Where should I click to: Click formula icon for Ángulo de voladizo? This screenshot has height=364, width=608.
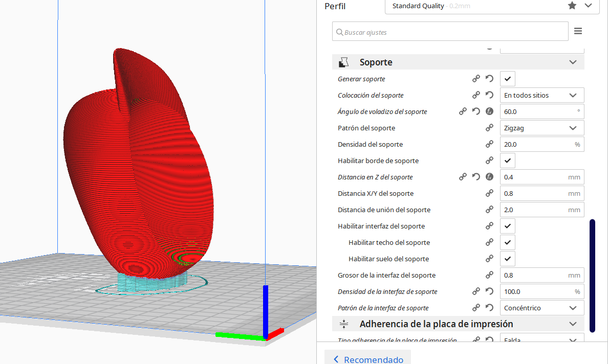coord(489,111)
